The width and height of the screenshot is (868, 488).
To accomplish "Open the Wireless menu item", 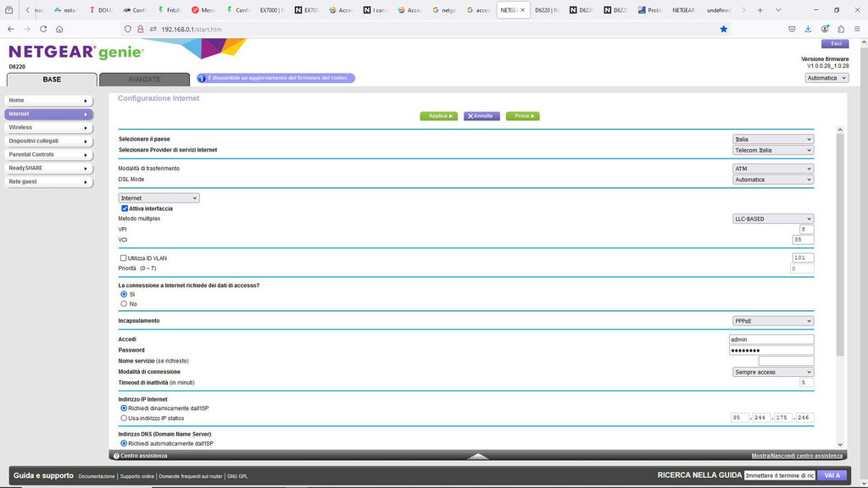I will (48, 128).
